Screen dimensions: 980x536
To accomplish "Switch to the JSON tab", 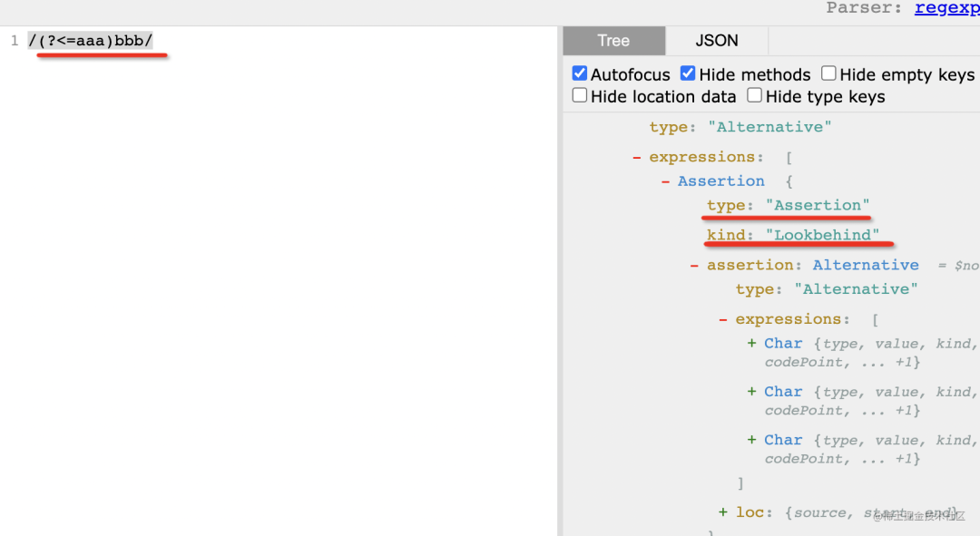I will tap(716, 41).
